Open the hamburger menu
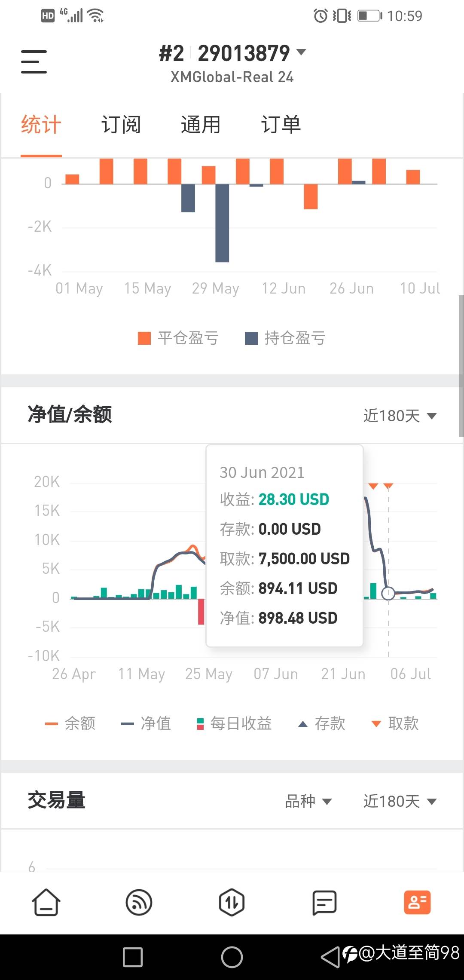Screen dimensions: 464x980 pos(34,61)
